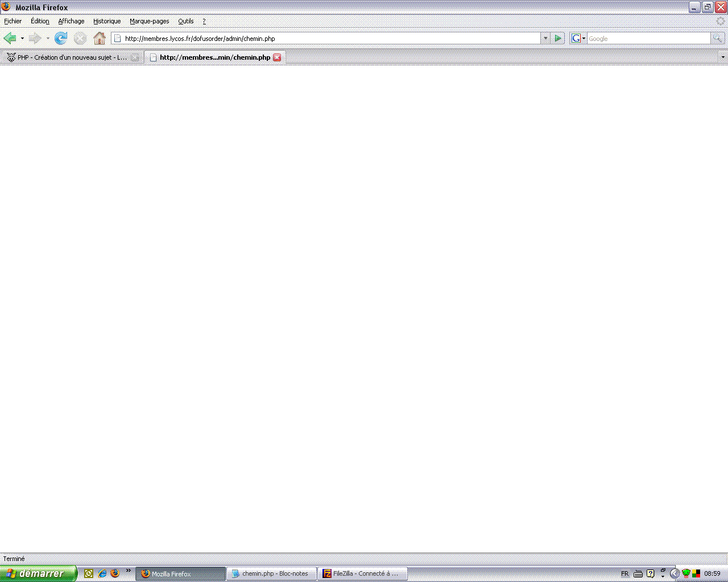Open the démarrer Start menu

(38, 573)
